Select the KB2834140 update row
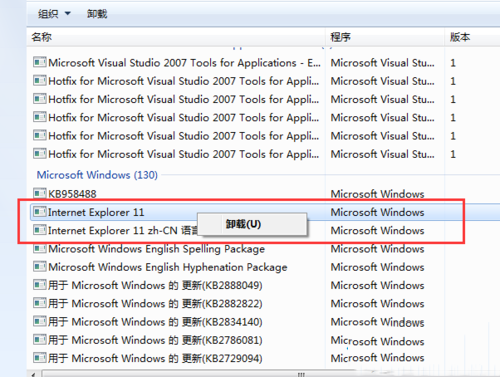The width and height of the screenshot is (500, 377). click(263, 322)
